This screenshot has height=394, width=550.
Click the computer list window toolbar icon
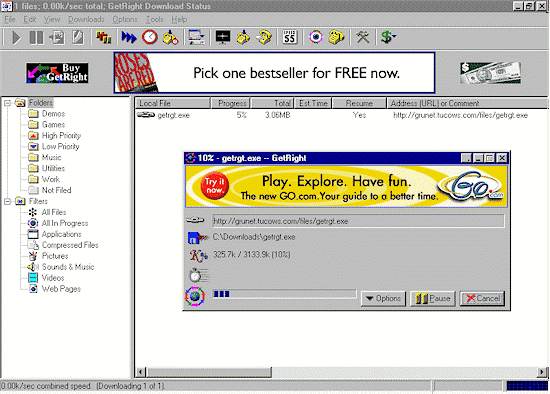[x=196, y=37]
